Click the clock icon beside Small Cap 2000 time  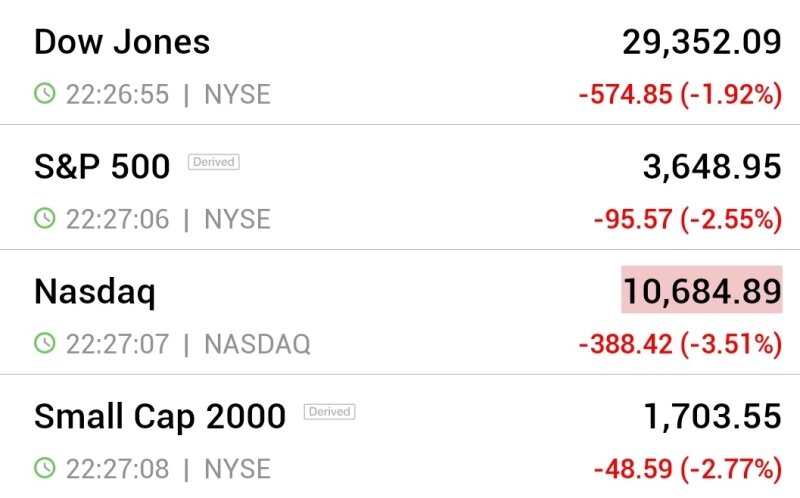[45, 468]
